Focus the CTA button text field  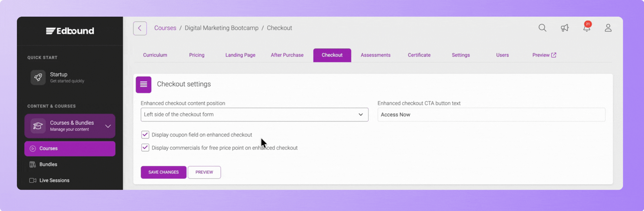coord(491,115)
